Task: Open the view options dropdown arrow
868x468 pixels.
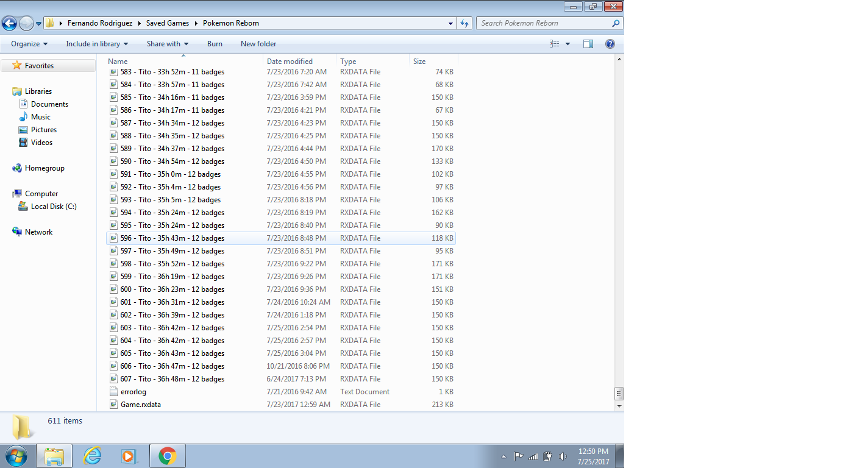Action: [568, 44]
